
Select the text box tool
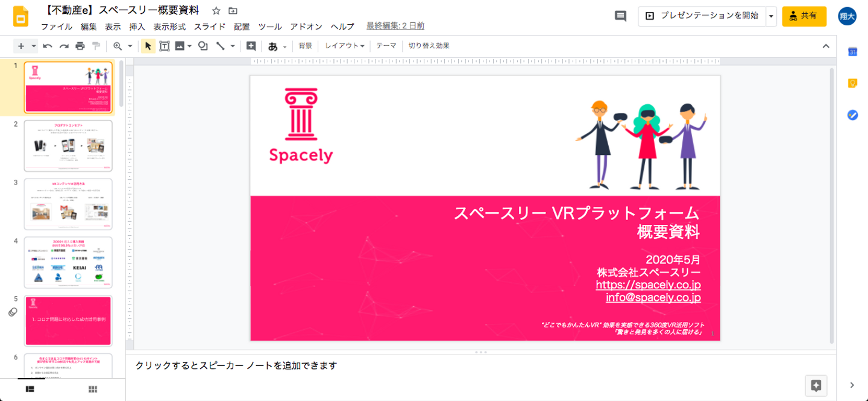click(x=164, y=46)
